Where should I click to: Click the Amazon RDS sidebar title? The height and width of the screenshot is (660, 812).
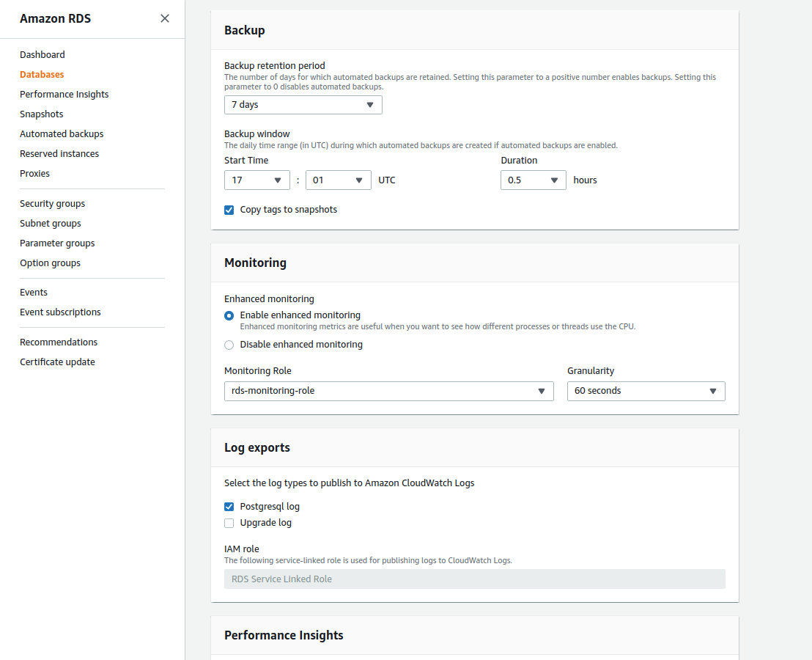56,18
